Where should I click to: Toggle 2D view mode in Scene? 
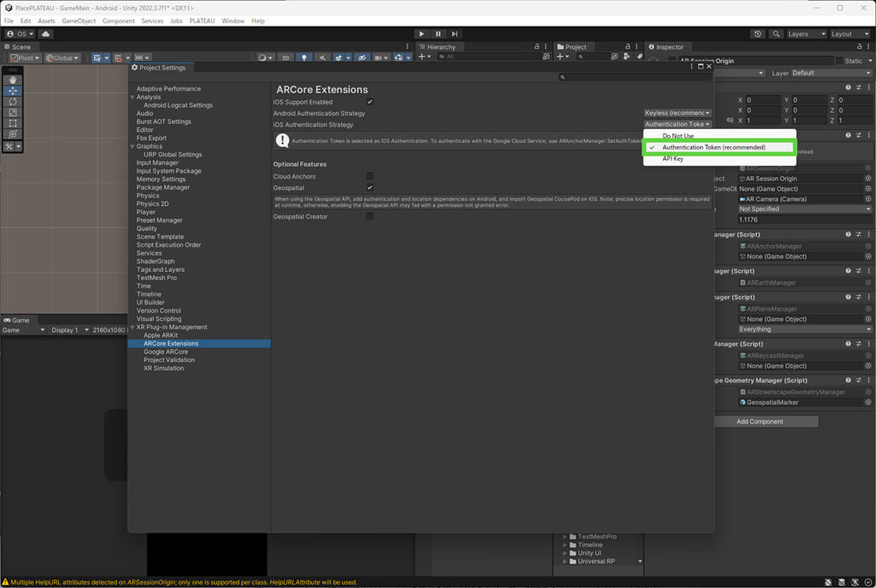[x=286, y=58]
